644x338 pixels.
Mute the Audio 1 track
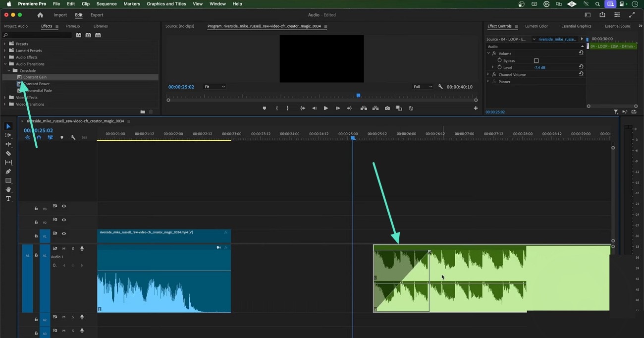tap(64, 248)
